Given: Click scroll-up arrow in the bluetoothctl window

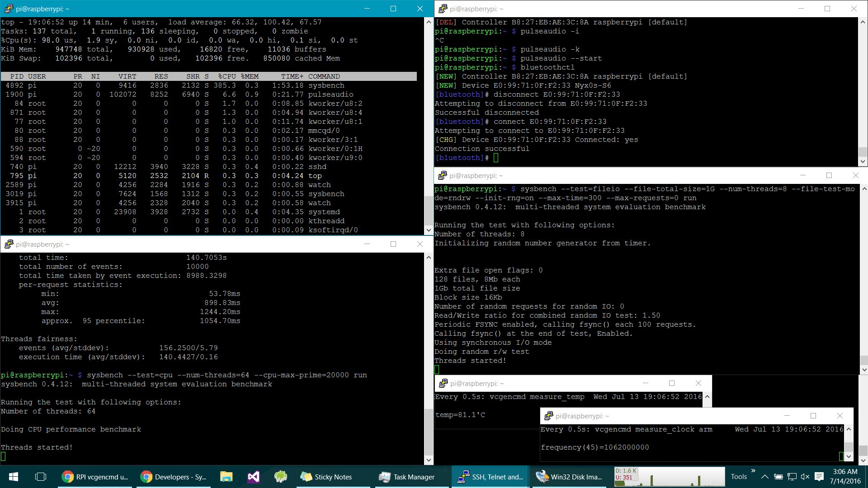Looking at the screenshot, I should [863, 22].
